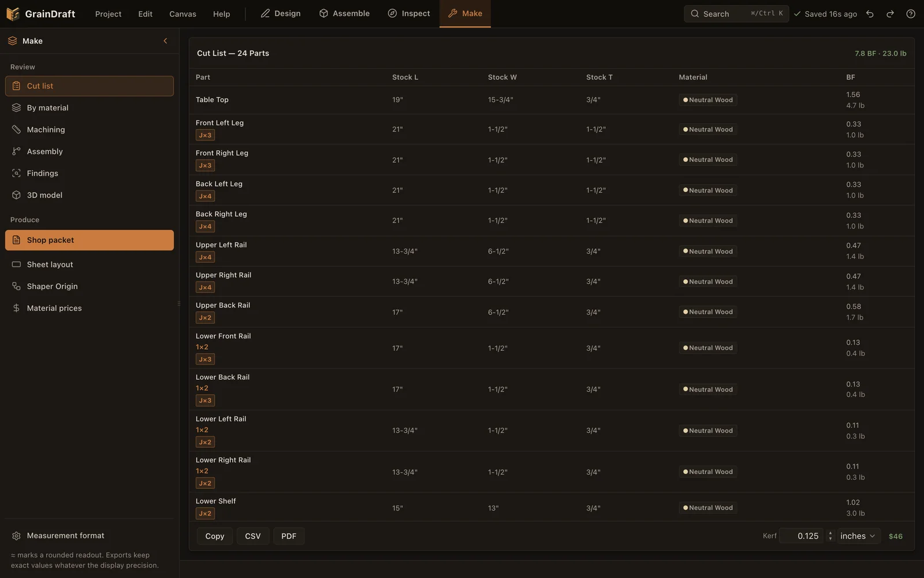Click the Saved 16s ago status
This screenshot has width=924, height=578.
coord(825,14)
